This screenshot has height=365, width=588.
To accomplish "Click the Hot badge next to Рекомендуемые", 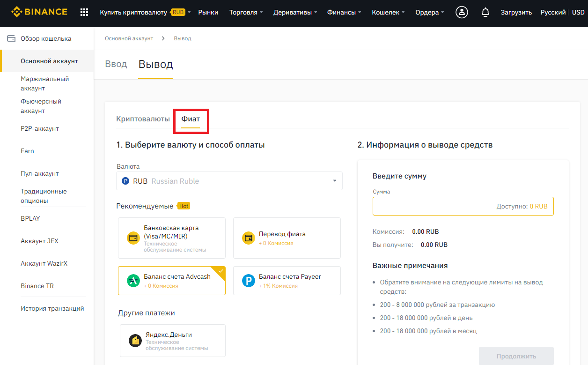I will pos(184,206).
